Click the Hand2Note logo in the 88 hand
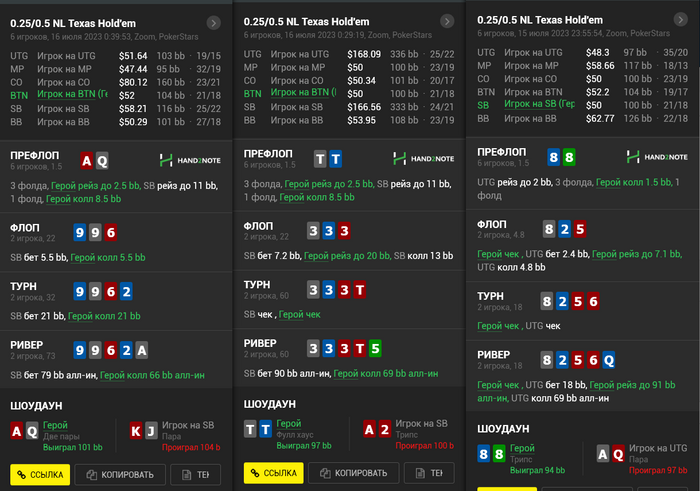Screen dimensions: 700x491 657,157
